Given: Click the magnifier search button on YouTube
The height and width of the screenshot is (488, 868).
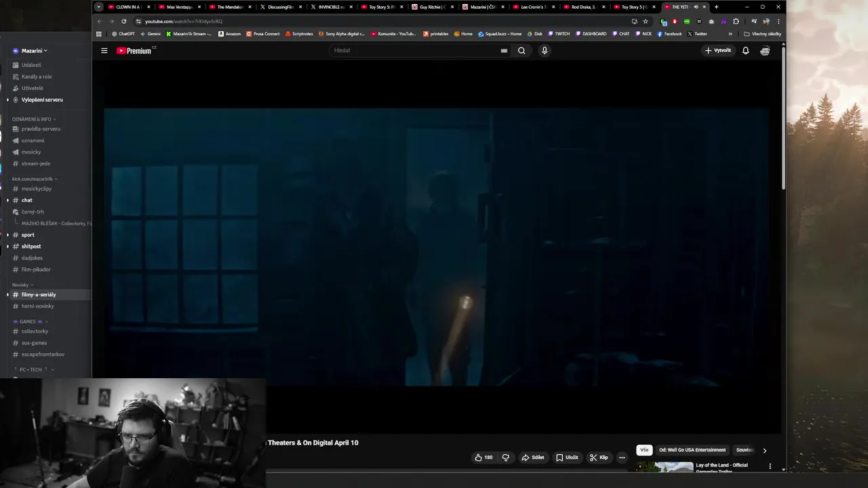Looking at the screenshot, I should click(x=521, y=51).
